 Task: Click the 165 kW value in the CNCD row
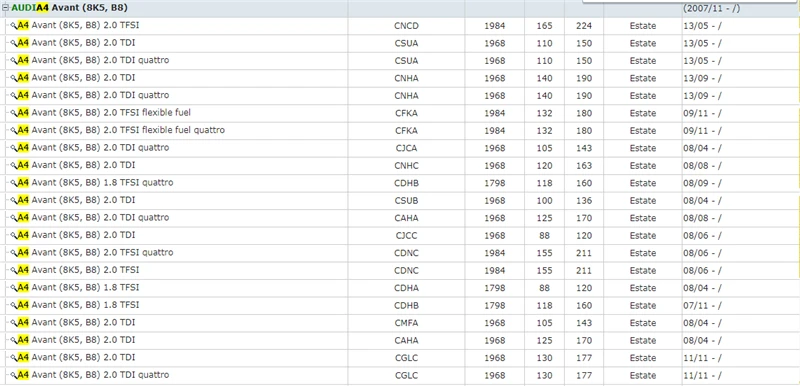pos(544,26)
